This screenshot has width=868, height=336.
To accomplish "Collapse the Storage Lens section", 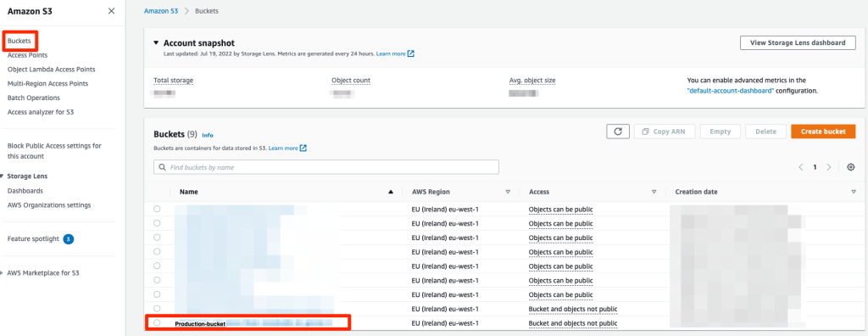I will click(3, 176).
